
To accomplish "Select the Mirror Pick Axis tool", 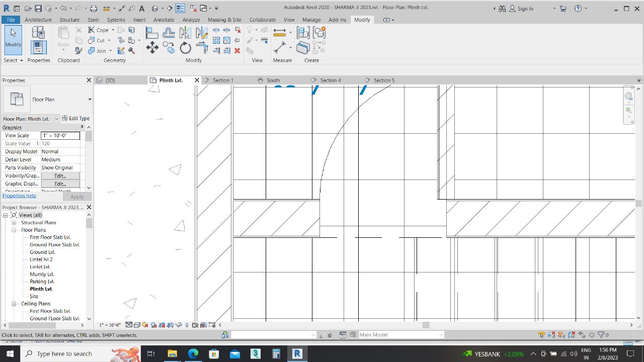I will [x=186, y=33].
